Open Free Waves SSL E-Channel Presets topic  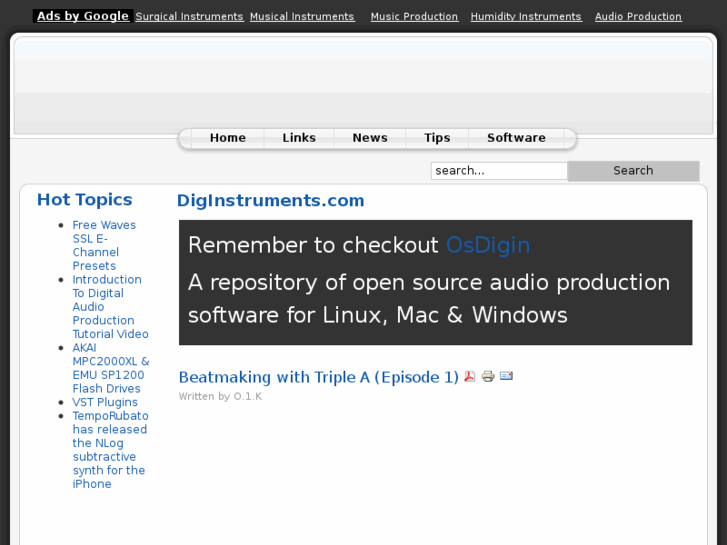click(104, 245)
